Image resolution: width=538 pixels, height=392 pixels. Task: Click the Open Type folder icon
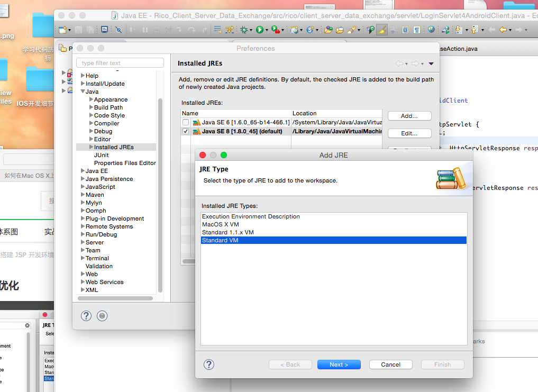coord(329,30)
